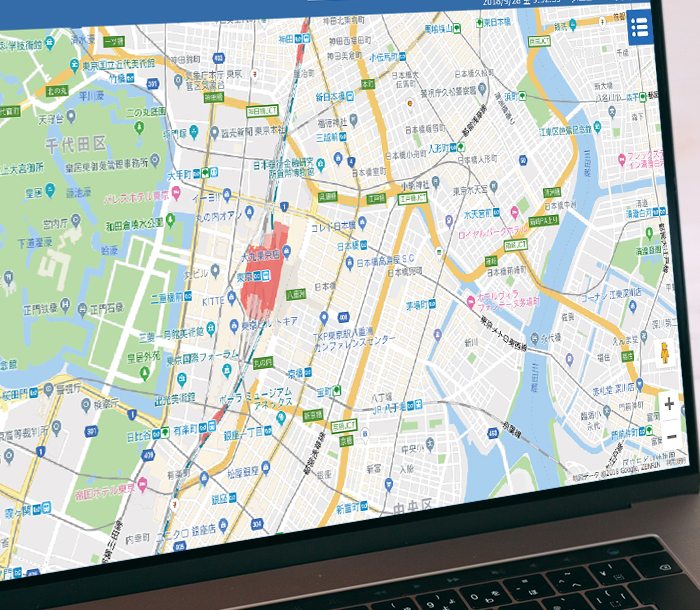
Task: Click the 東京 station icon
Action: click(x=262, y=276)
